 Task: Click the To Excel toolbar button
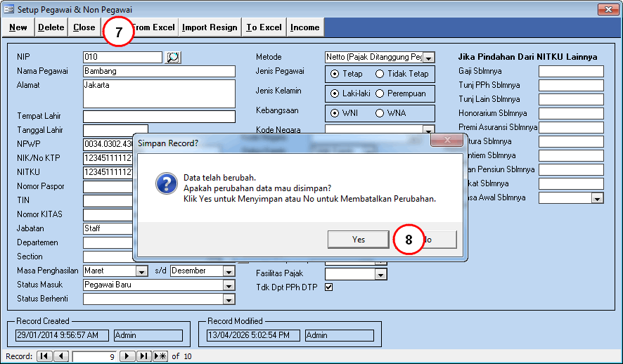point(264,27)
